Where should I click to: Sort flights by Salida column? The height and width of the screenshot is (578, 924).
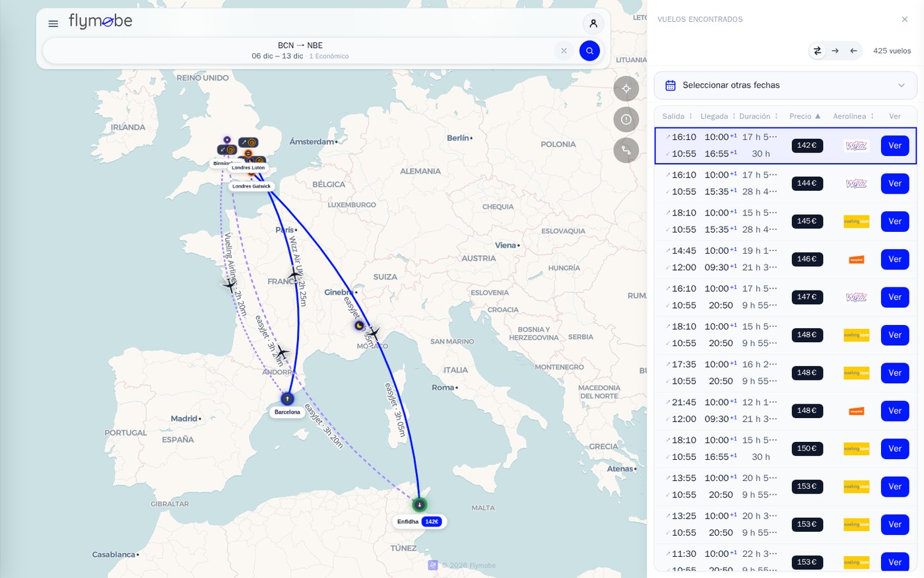coord(678,116)
